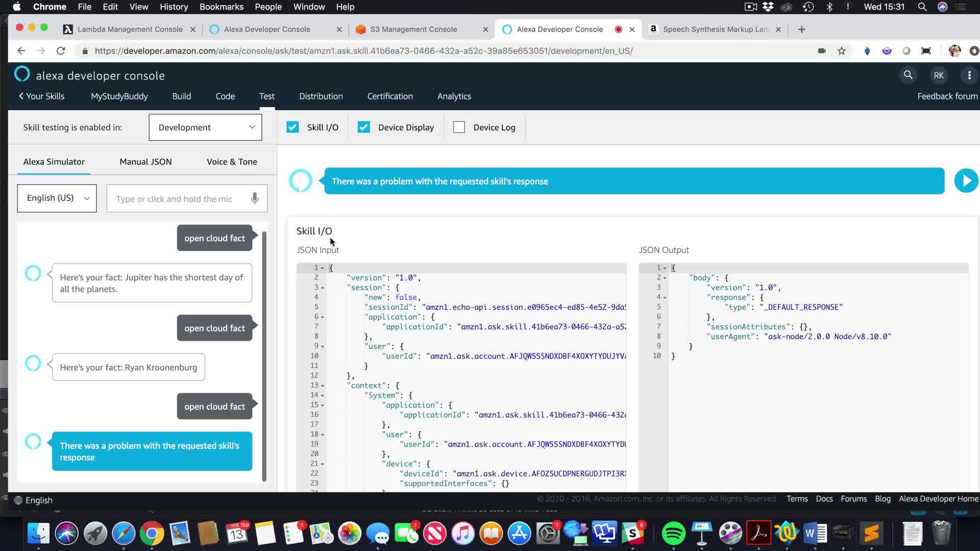This screenshot has height=551, width=980.
Task: Switch to the Manual JSON tab
Action: [x=145, y=162]
